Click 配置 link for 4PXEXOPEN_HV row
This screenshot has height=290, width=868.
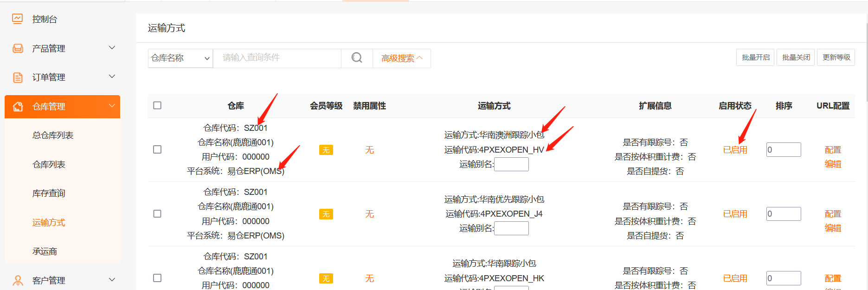coord(833,150)
